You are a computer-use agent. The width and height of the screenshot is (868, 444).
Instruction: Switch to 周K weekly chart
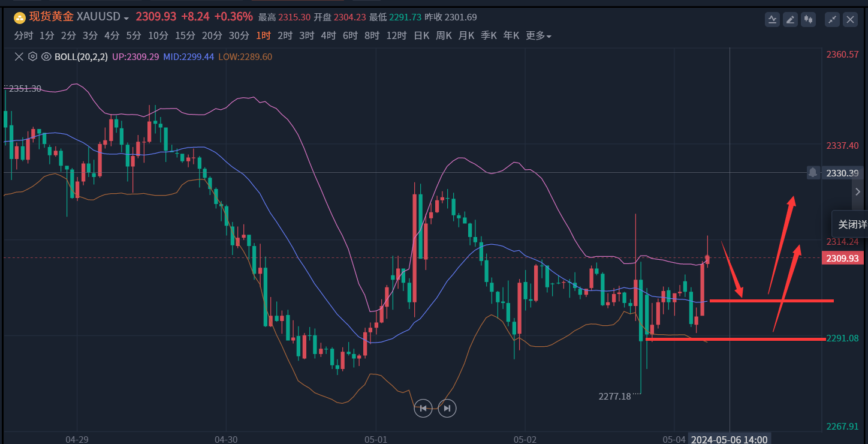[x=444, y=36]
